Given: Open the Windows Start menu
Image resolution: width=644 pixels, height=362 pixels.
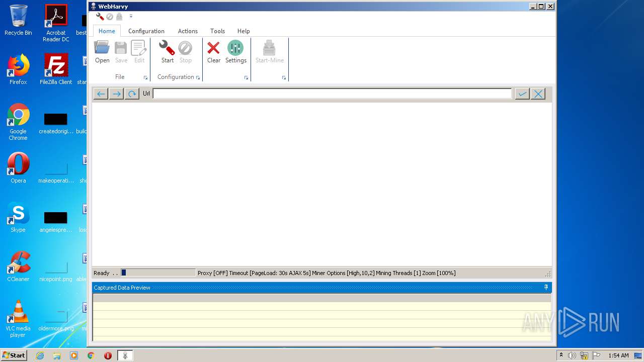Looking at the screenshot, I should point(14,355).
